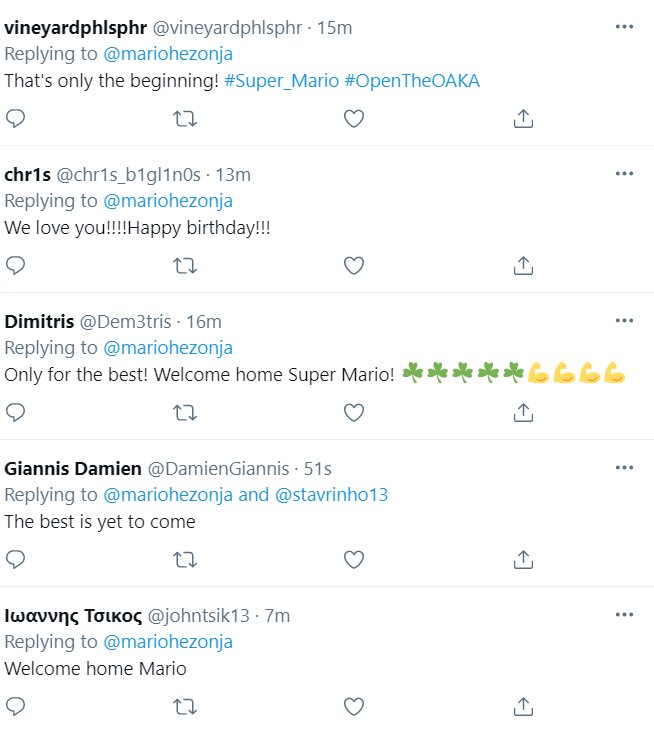Open Giannis Damien's profile name
Viewport: 654px width, 732px height.
[x=73, y=468]
